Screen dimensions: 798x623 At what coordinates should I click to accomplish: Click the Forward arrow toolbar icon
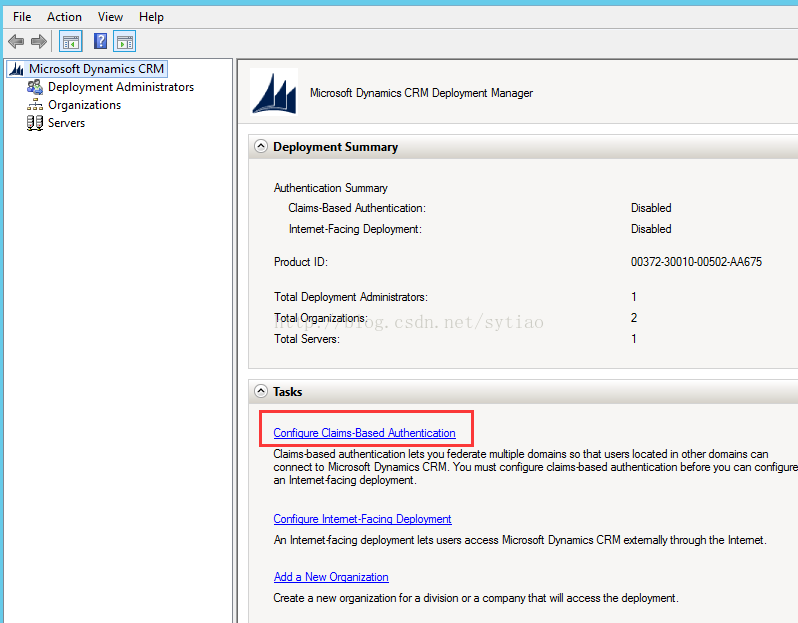[x=39, y=41]
